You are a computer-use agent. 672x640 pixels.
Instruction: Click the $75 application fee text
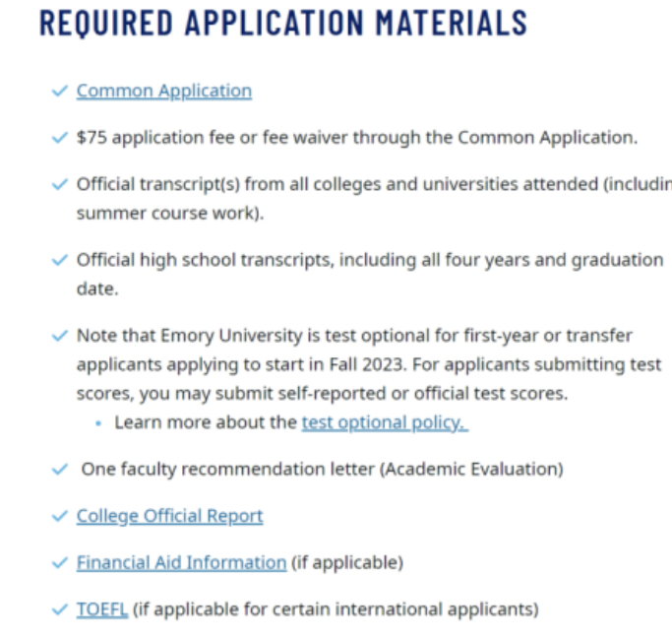[x=356, y=138]
